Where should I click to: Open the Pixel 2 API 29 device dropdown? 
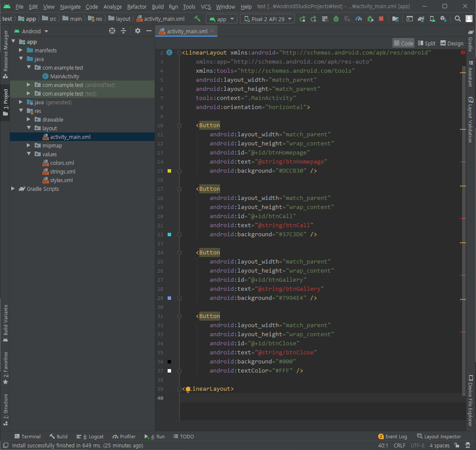pos(267,19)
